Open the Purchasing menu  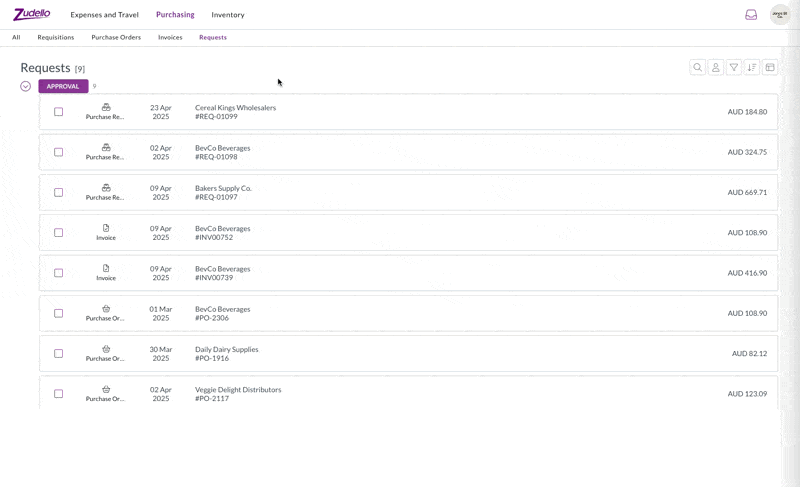tap(175, 15)
